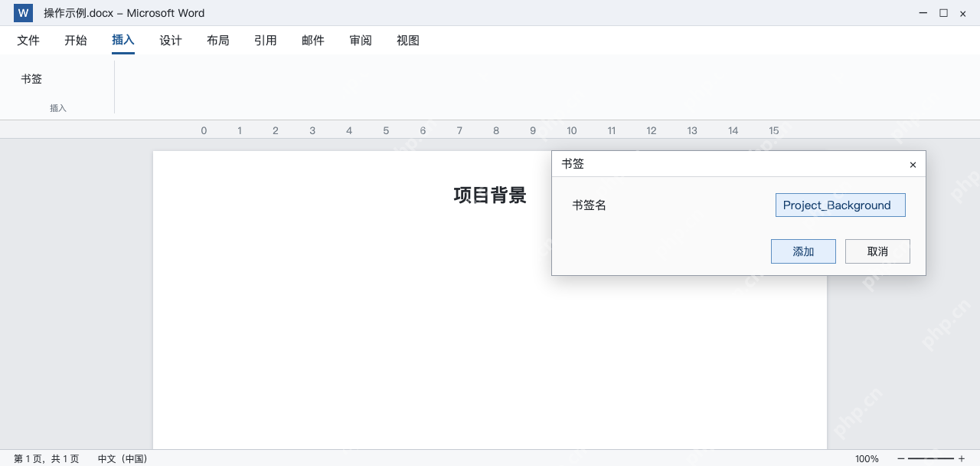The image size is (980, 466).
Task: Switch to the 视图 tab
Action: click(408, 41)
